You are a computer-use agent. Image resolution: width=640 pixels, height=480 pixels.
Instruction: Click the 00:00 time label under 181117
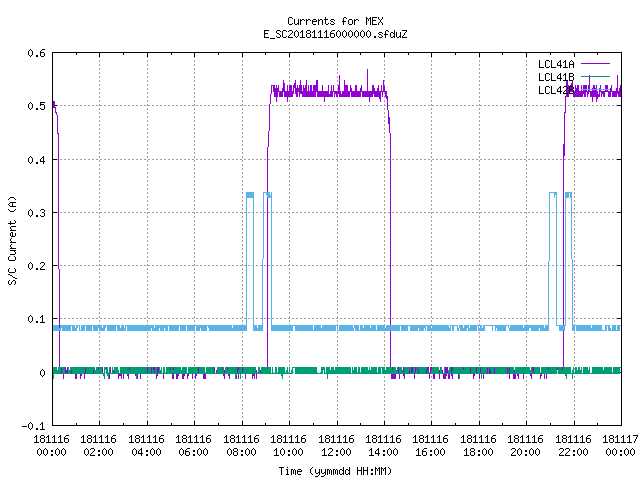[620, 452]
